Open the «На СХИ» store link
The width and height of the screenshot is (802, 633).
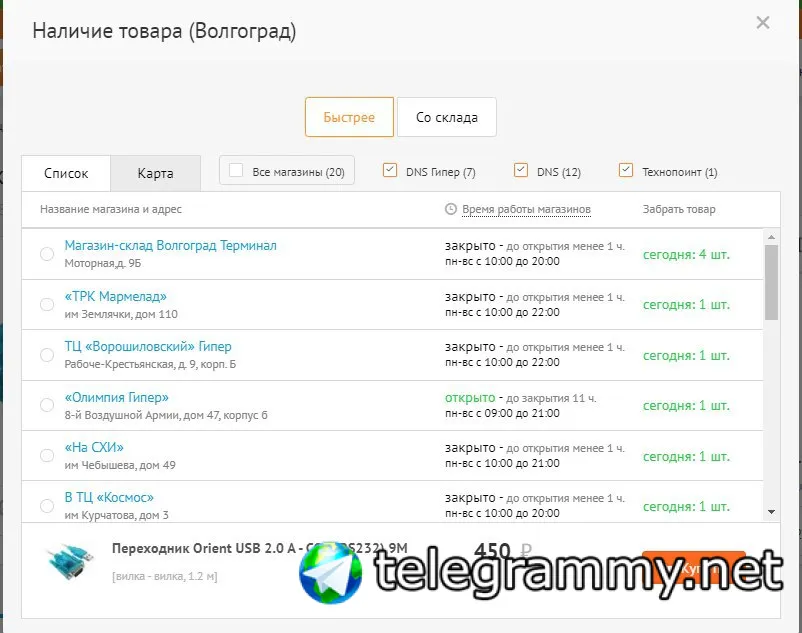coord(94,447)
